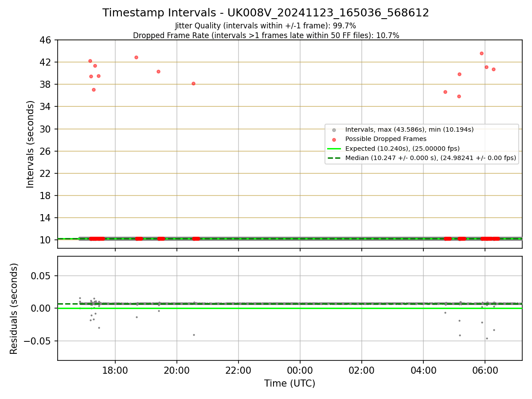Click legend entry 'Expected (10.240s), (25.00000 fps)'
This screenshot has width=532, height=399.
[402, 148]
